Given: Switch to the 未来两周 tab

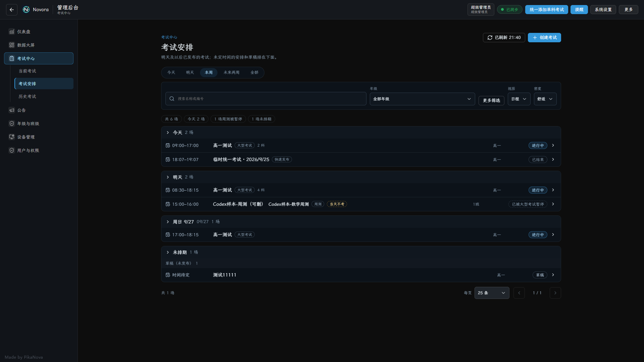Looking at the screenshot, I should tap(232, 72).
